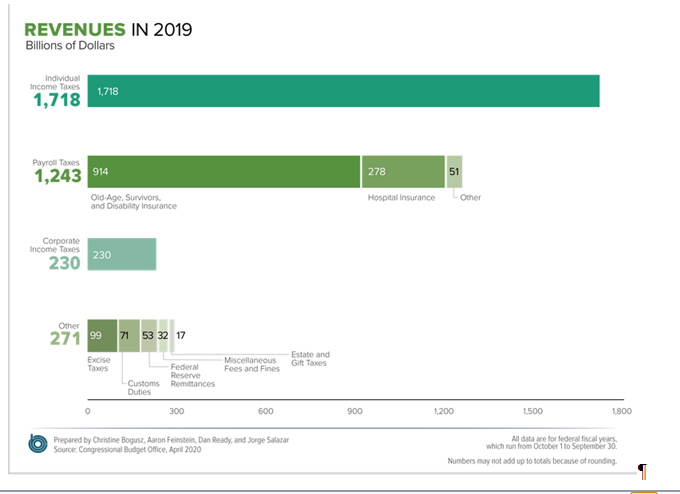Click the 278 Hospital Insurance bar segment
This screenshot has width=680, height=494.
tap(403, 172)
